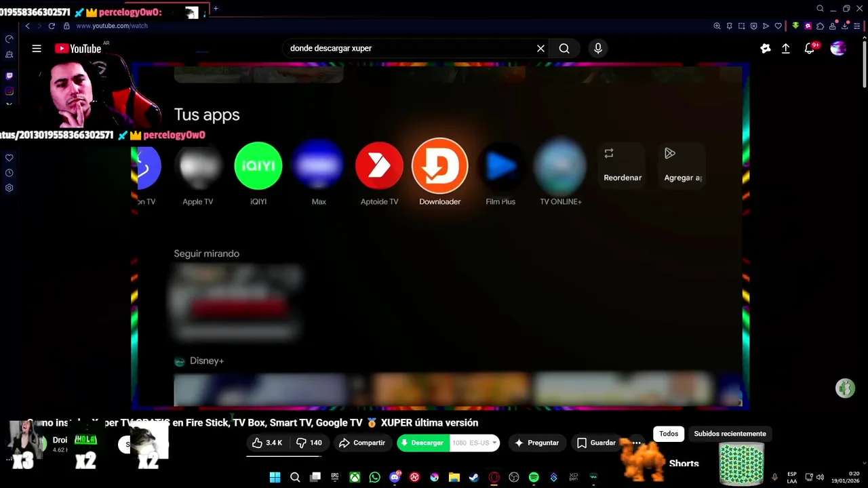Click the star-shaped icon beside upload
868x488 pixels.
click(x=766, y=48)
